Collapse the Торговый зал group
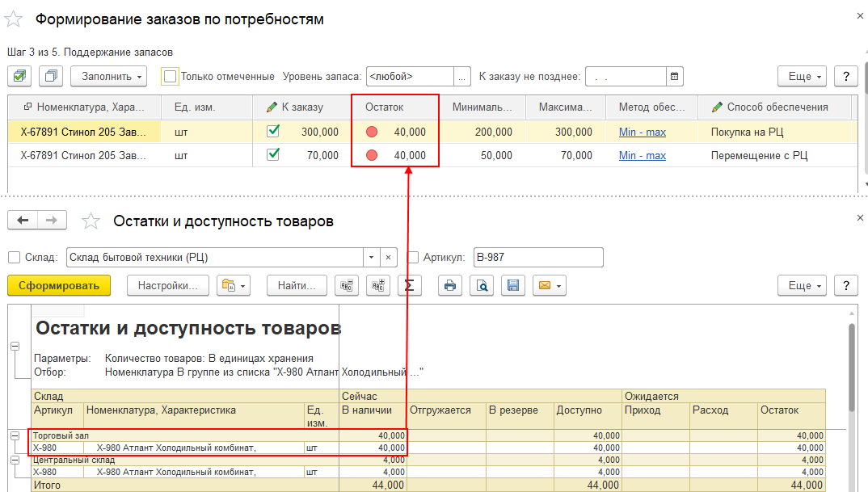The width and height of the screenshot is (868, 492). coord(14,435)
